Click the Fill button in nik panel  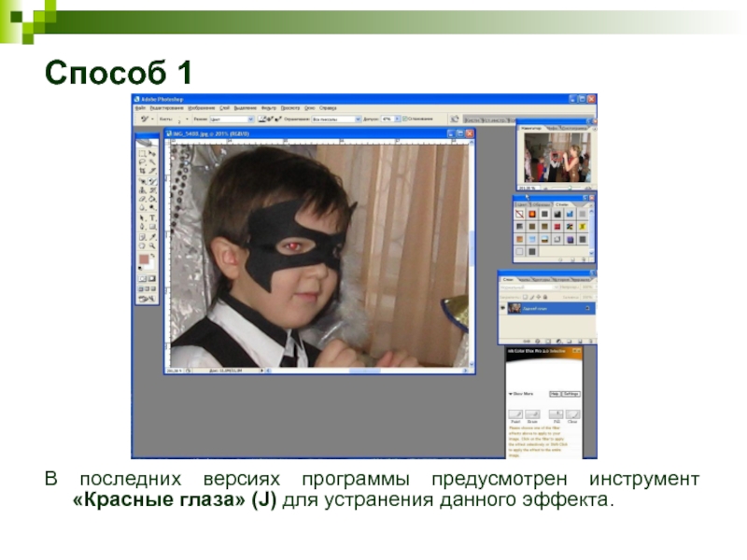coord(556,414)
